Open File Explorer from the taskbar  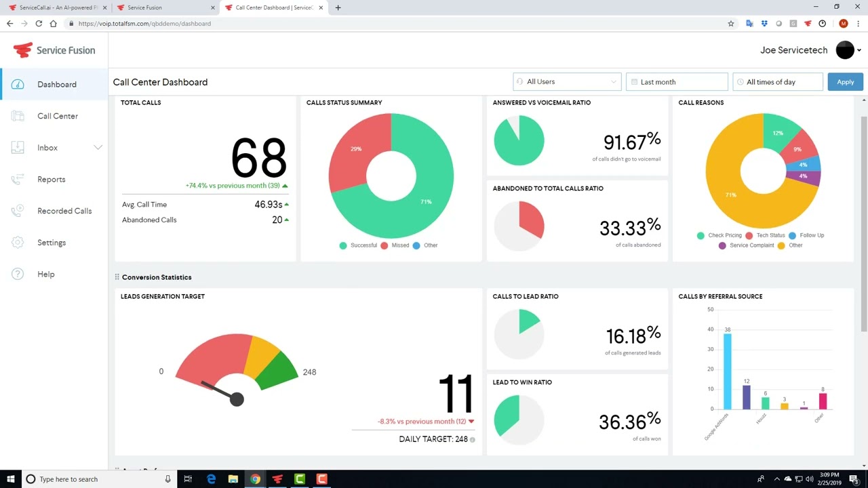tap(233, 479)
